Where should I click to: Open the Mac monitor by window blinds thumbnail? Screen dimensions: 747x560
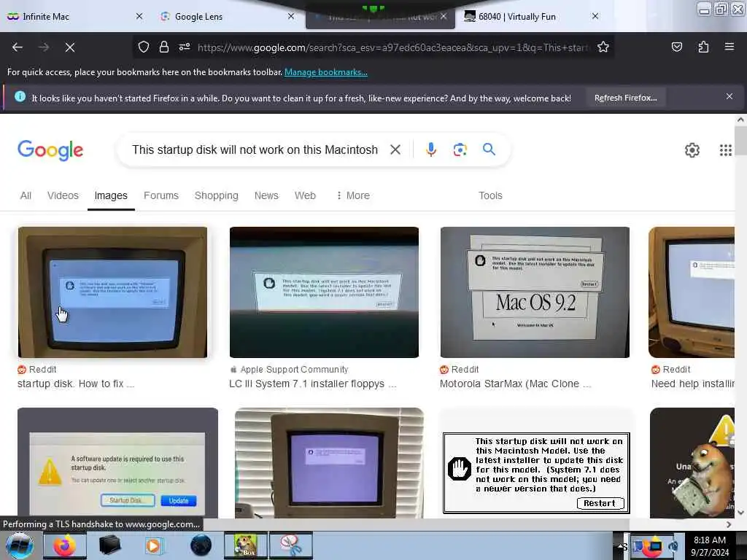pyautogui.click(x=329, y=463)
